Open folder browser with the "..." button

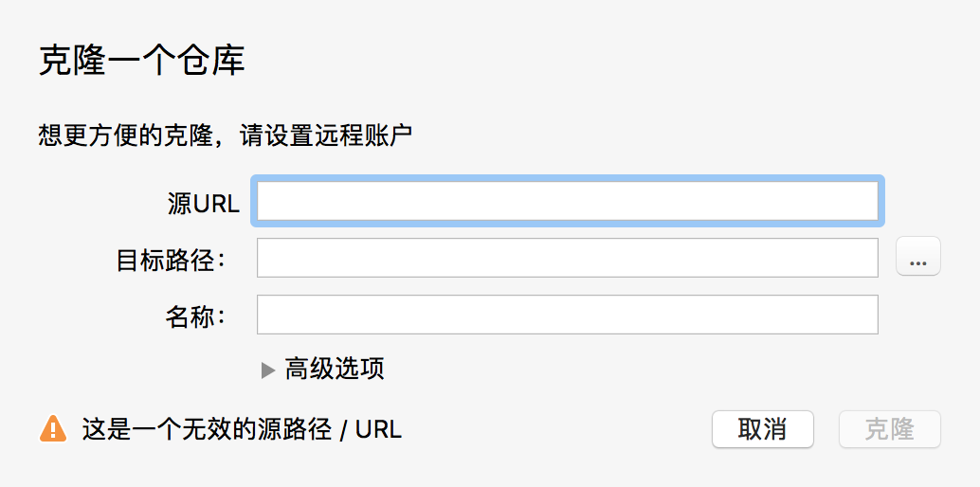(x=917, y=257)
